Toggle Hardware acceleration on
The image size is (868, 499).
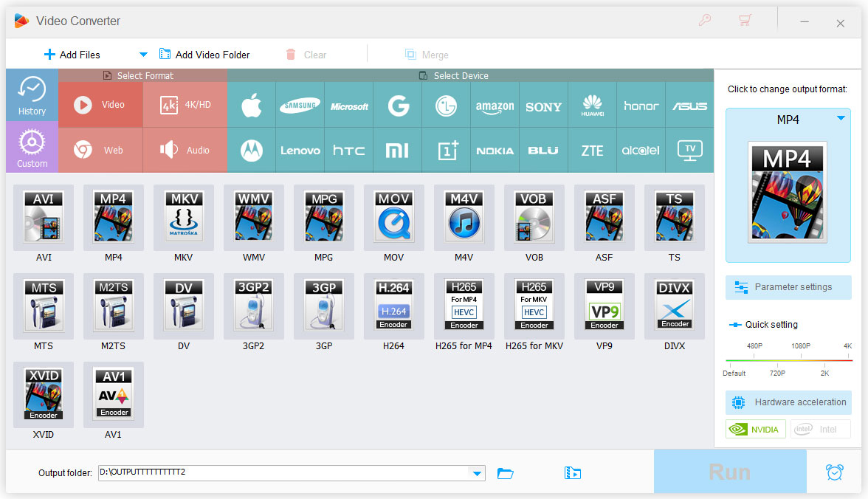coord(788,402)
